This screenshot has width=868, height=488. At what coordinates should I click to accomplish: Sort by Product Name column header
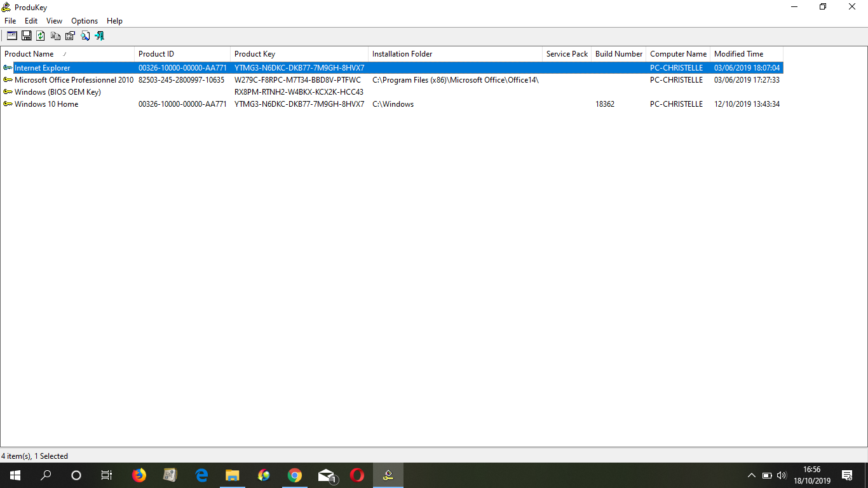[x=29, y=54]
